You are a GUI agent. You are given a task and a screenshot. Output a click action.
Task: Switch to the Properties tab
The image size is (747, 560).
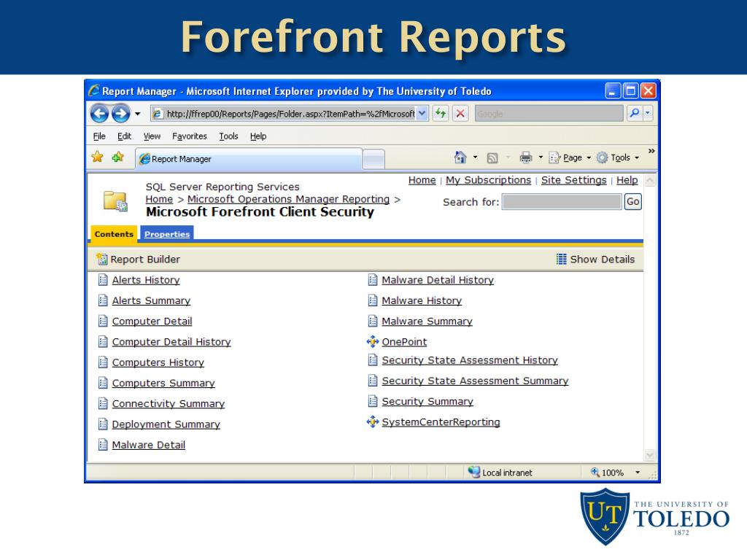[x=167, y=234]
